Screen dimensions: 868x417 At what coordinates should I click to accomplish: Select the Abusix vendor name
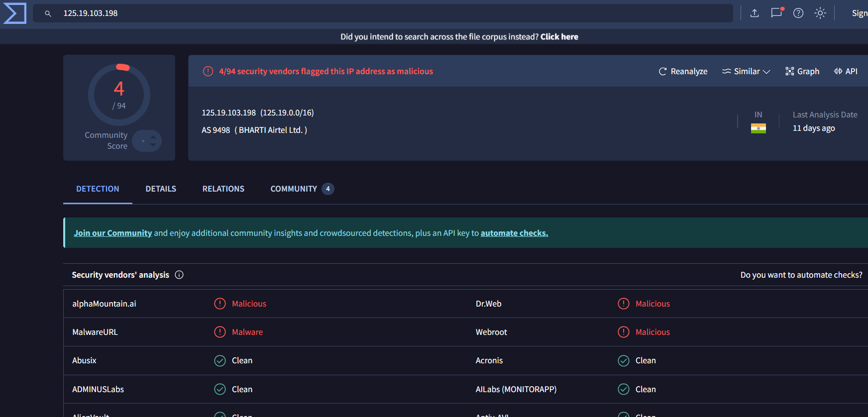[x=84, y=360]
